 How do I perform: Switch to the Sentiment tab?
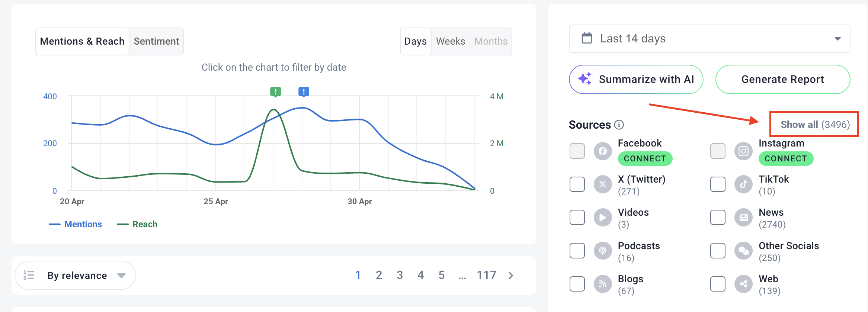(x=156, y=41)
